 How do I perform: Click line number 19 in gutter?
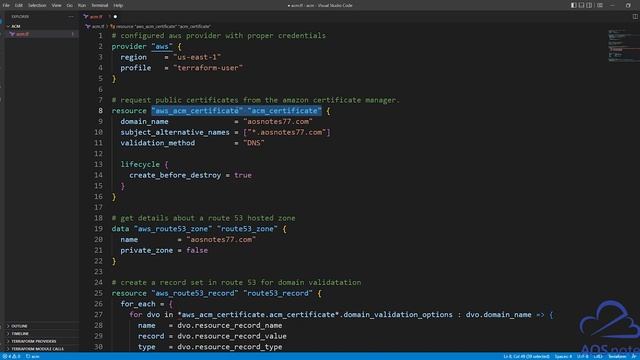[98, 229]
